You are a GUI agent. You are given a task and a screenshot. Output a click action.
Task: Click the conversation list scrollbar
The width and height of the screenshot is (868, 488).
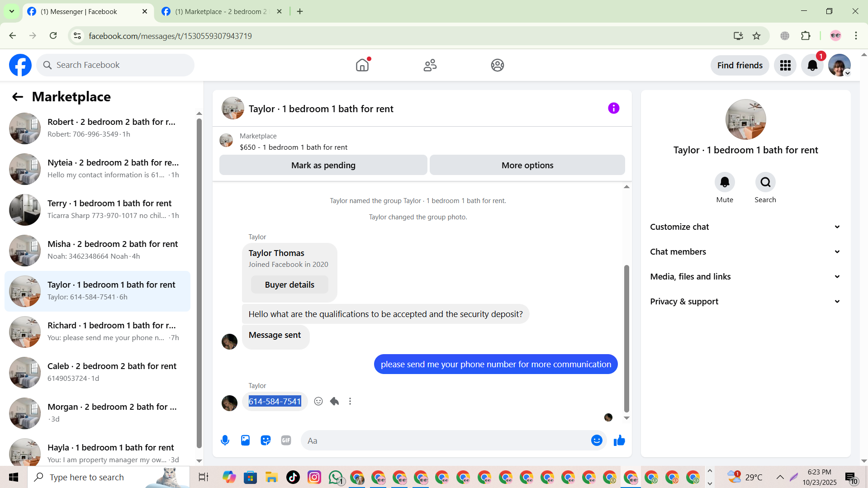pyautogui.click(x=199, y=283)
